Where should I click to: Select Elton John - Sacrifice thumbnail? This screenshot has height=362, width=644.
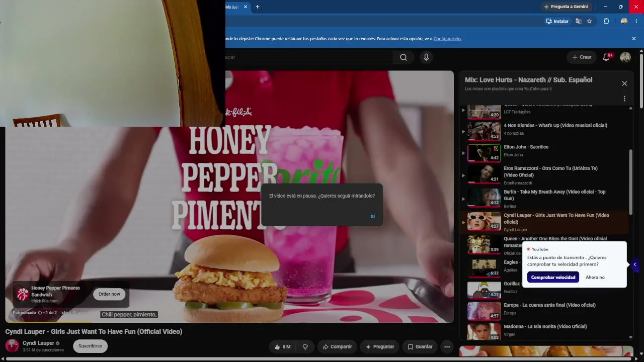[485, 153]
